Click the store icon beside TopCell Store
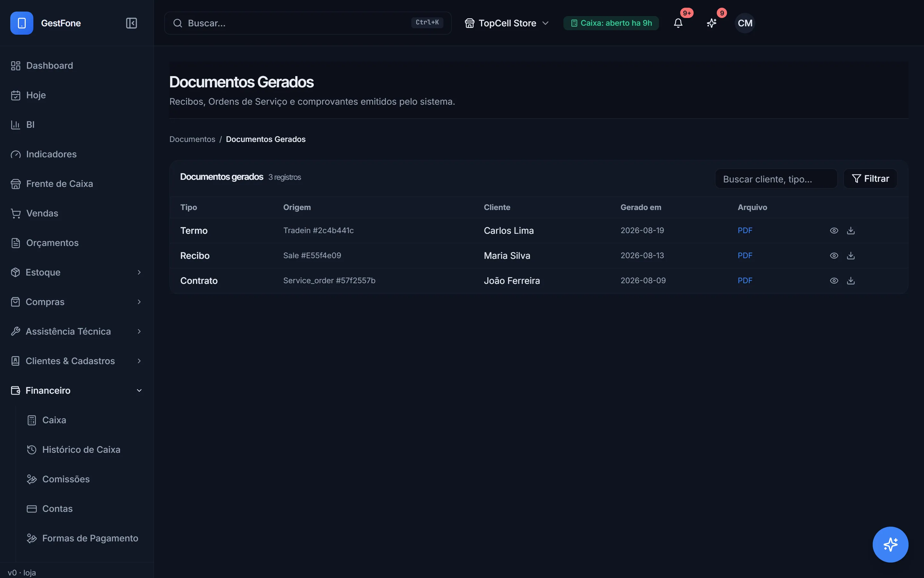 point(470,23)
